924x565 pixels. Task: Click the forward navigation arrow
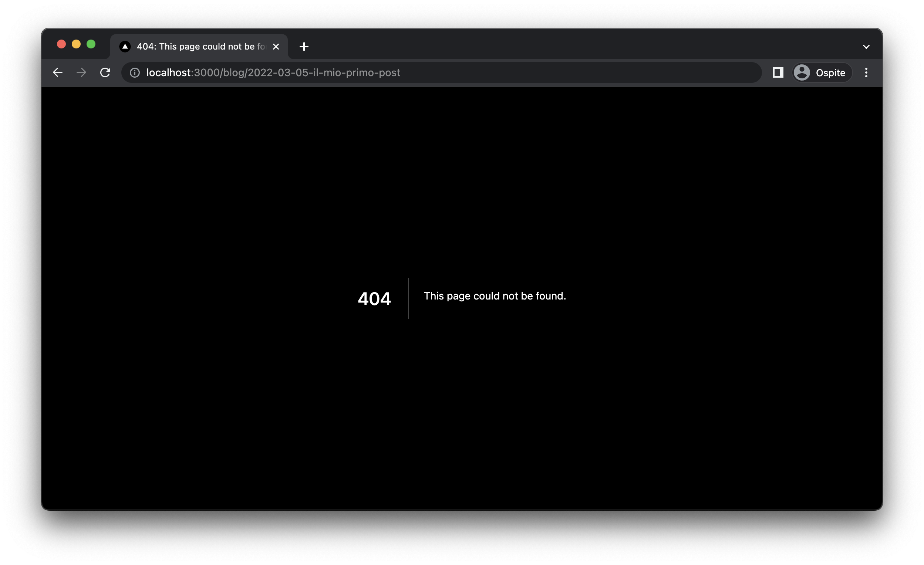[81, 72]
